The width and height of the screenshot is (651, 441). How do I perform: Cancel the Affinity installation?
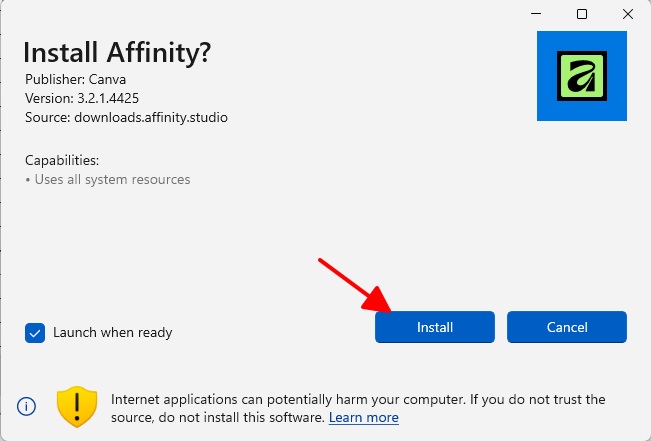567,327
